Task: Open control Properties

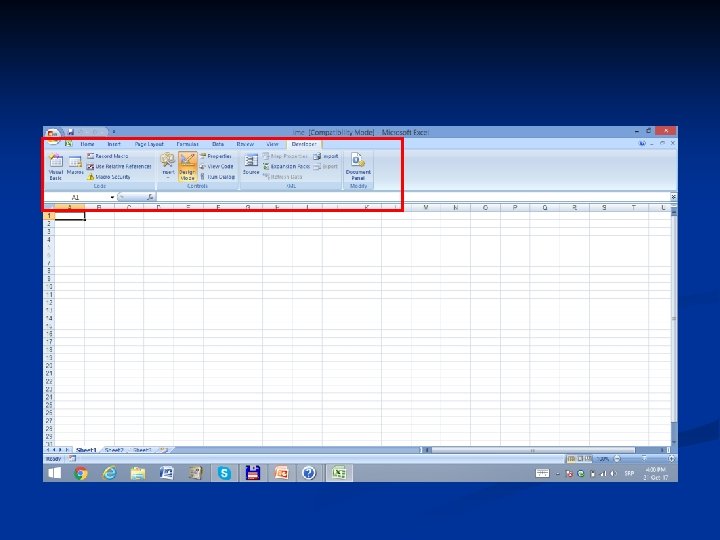Action: pyautogui.click(x=216, y=156)
